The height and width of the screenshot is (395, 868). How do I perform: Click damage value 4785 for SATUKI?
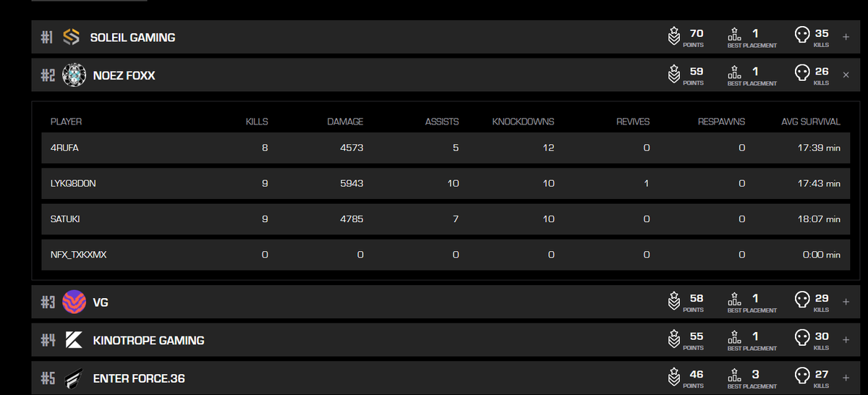tap(352, 218)
